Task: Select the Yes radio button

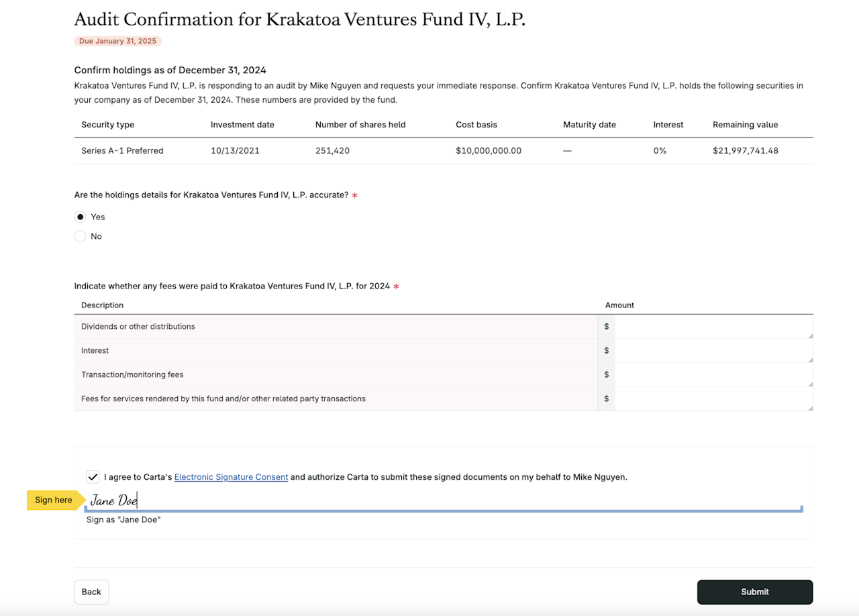Action: (80, 217)
